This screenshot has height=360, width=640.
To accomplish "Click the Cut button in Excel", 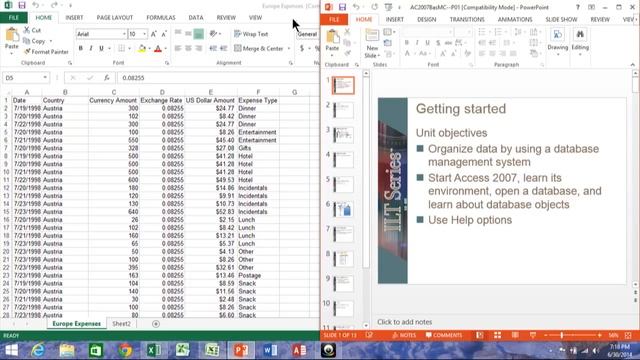I will point(32,30).
